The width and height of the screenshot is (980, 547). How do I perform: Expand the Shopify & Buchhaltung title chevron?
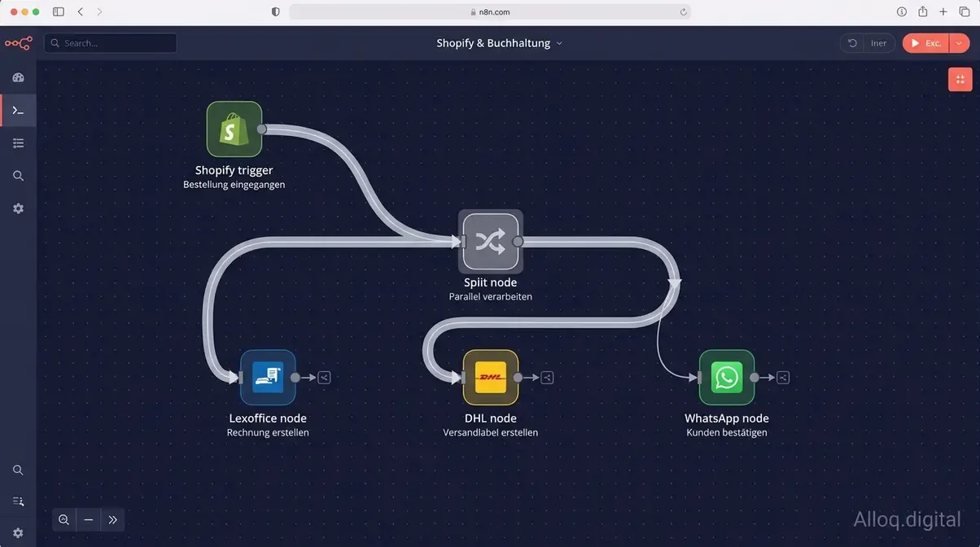559,44
